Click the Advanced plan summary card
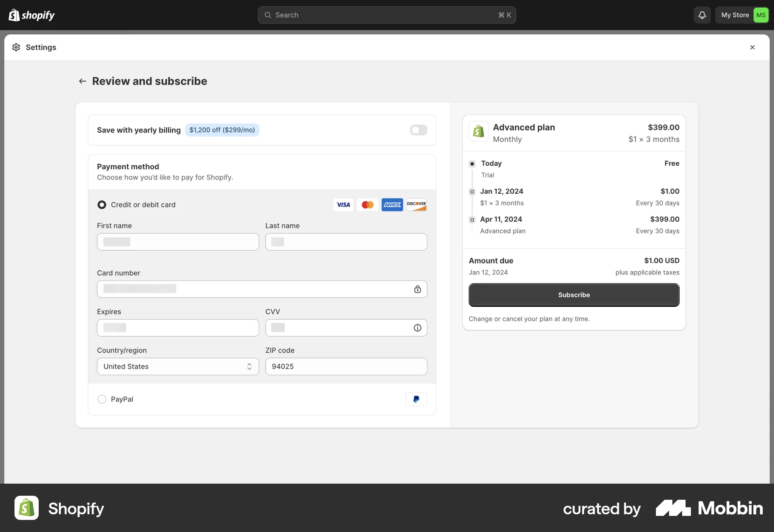This screenshot has width=774, height=532. pyautogui.click(x=574, y=133)
